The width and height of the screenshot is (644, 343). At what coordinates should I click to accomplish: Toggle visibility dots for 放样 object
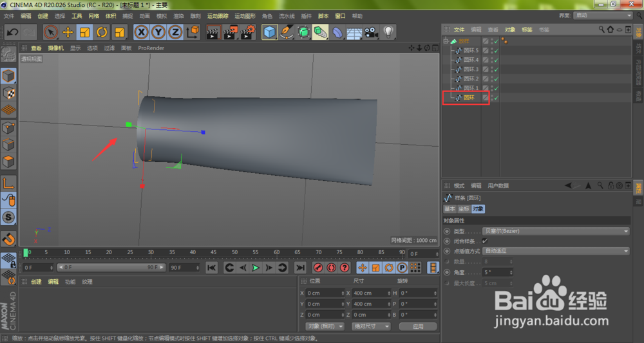click(492, 41)
